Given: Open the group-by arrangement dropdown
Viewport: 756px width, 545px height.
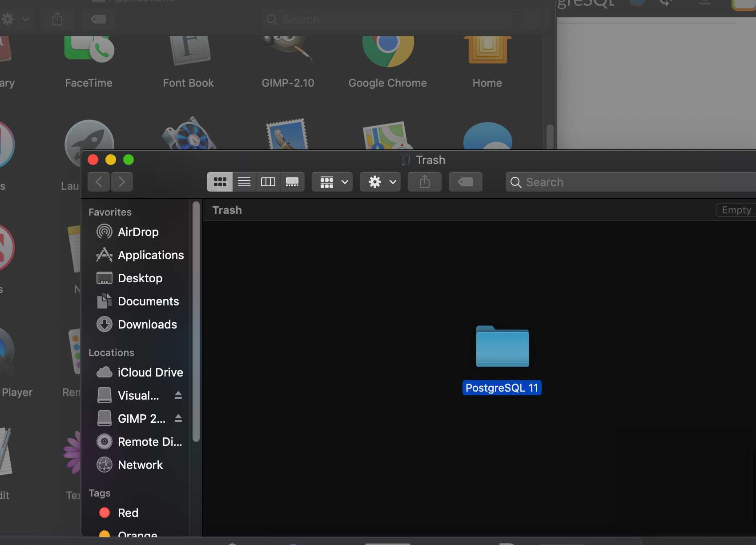Looking at the screenshot, I should click(332, 182).
